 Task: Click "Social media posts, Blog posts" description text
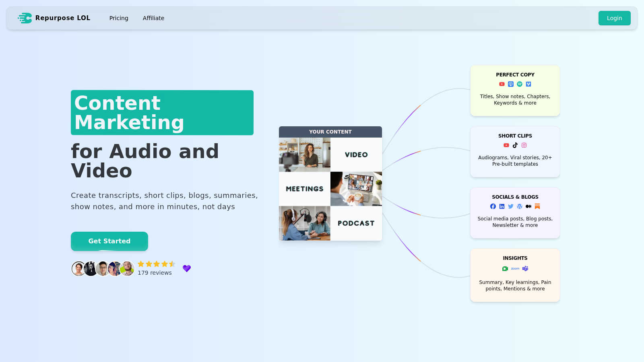tap(515, 222)
